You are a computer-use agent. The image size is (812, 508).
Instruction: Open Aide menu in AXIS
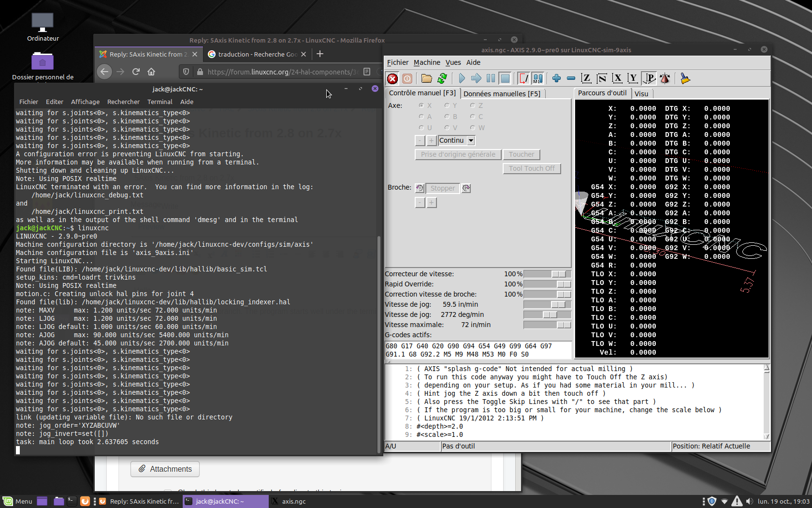[473, 62]
